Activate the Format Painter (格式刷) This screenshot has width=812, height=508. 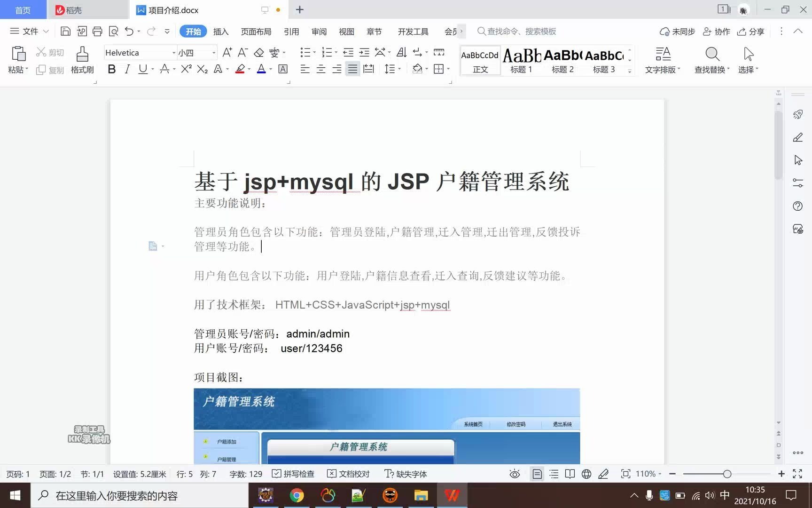click(82, 60)
